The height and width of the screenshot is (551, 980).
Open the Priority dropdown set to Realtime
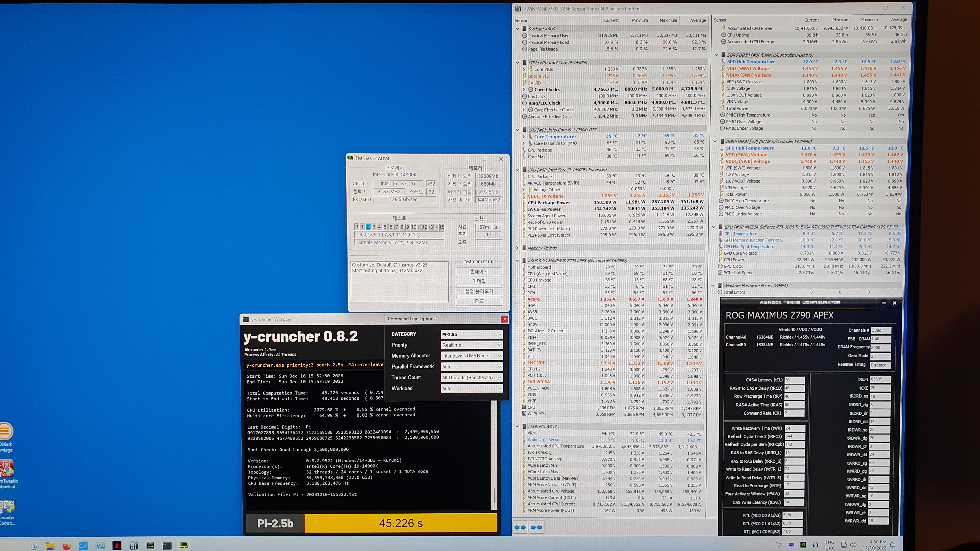(472, 345)
